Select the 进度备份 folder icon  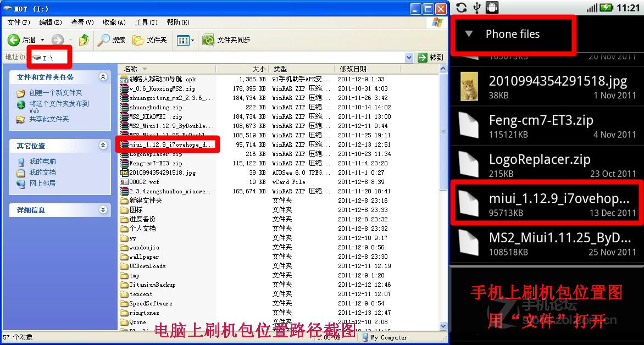124,219
